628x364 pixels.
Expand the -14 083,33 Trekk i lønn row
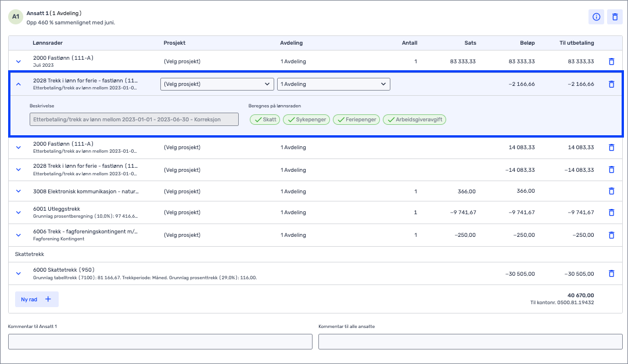(x=19, y=170)
